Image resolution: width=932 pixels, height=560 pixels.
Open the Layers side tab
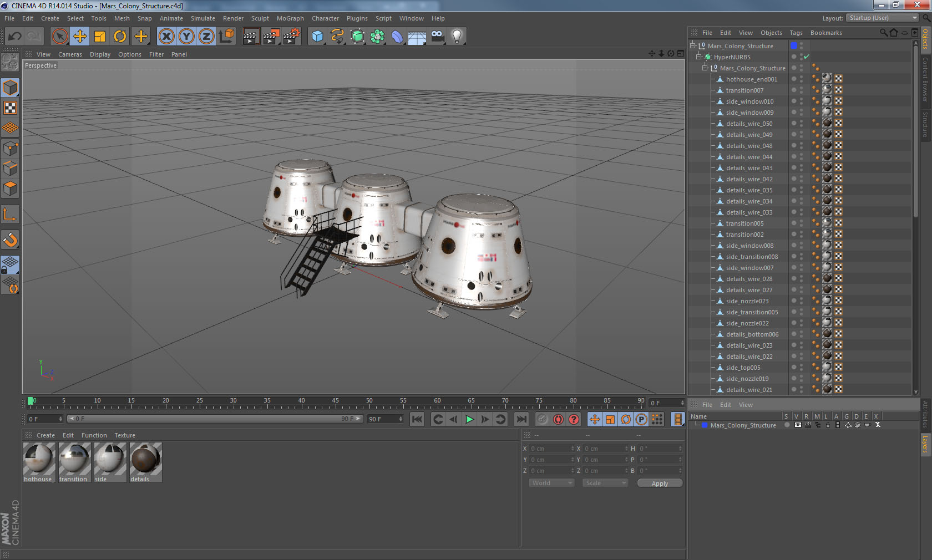click(925, 444)
